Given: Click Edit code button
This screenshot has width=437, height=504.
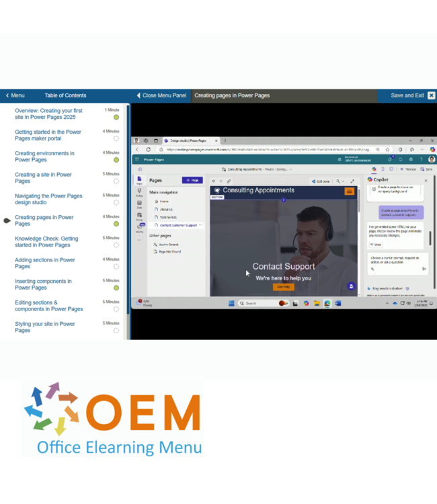Looking at the screenshot, I should pyautogui.click(x=321, y=181).
